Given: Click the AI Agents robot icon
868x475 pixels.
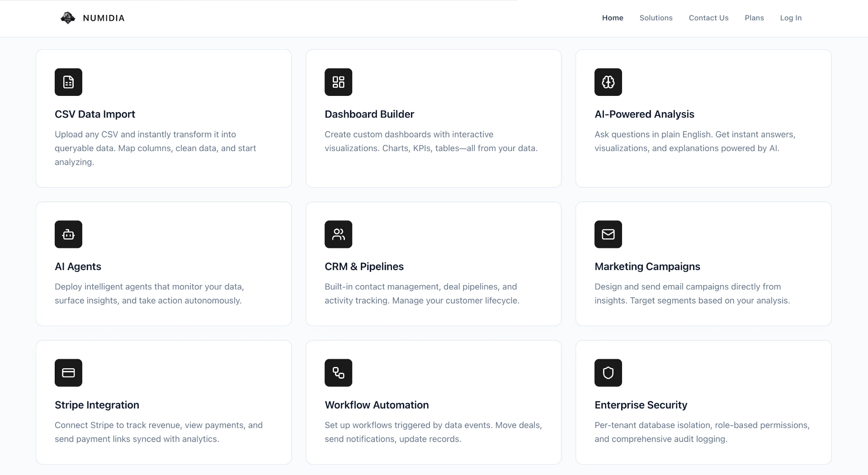Looking at the screenshot, I should click(x=68, y=234).
